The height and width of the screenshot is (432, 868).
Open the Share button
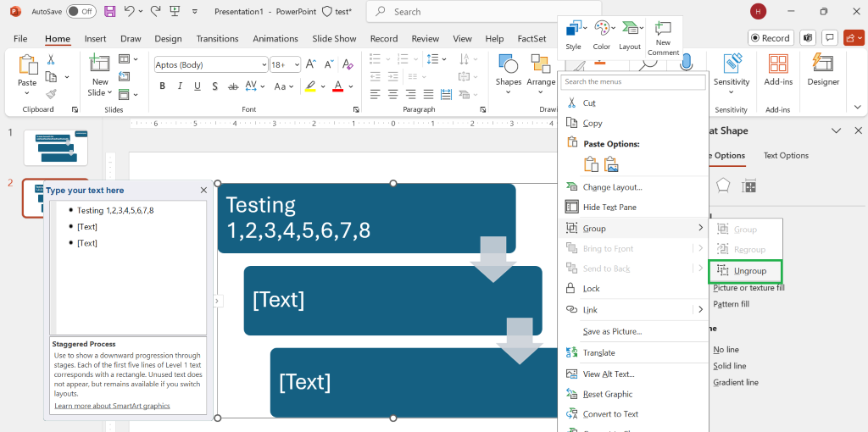point(853,38)
